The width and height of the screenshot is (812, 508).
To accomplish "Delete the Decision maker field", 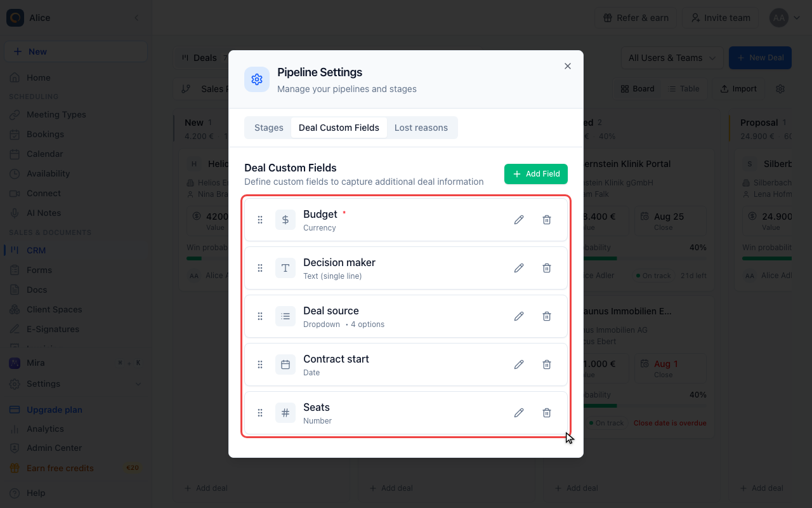I will [x=547, y=268].
